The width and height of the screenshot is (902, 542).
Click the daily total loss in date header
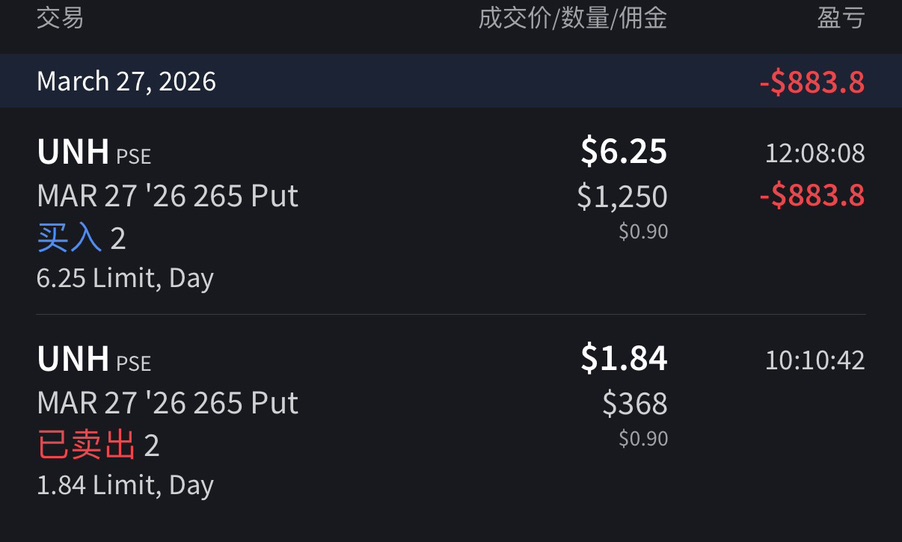tap(811, 82)
